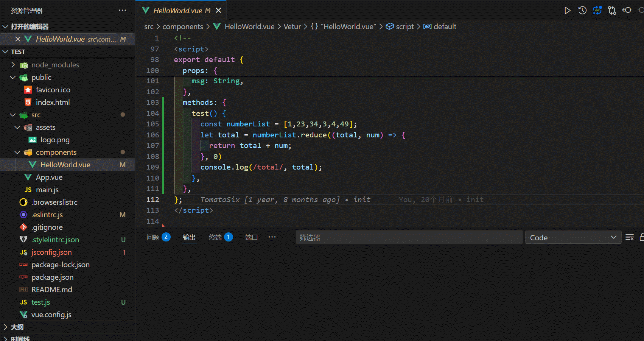Open panel overflow ellipsis menu

point(272,237)
